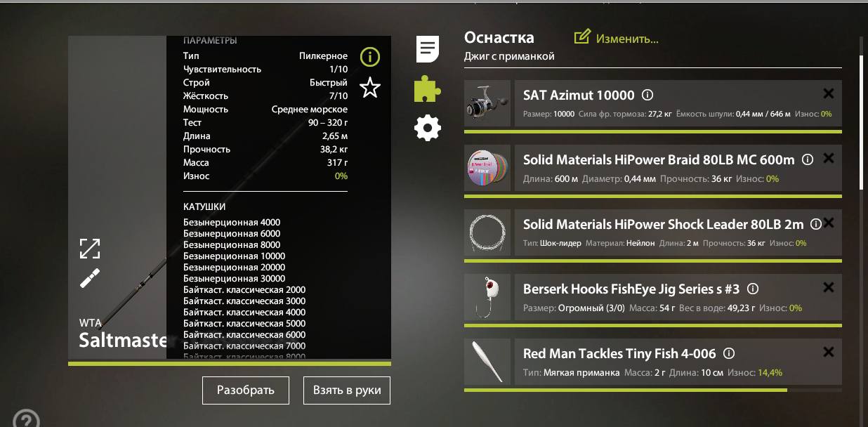Expand the rod image to fullscreen

(90, 248)
